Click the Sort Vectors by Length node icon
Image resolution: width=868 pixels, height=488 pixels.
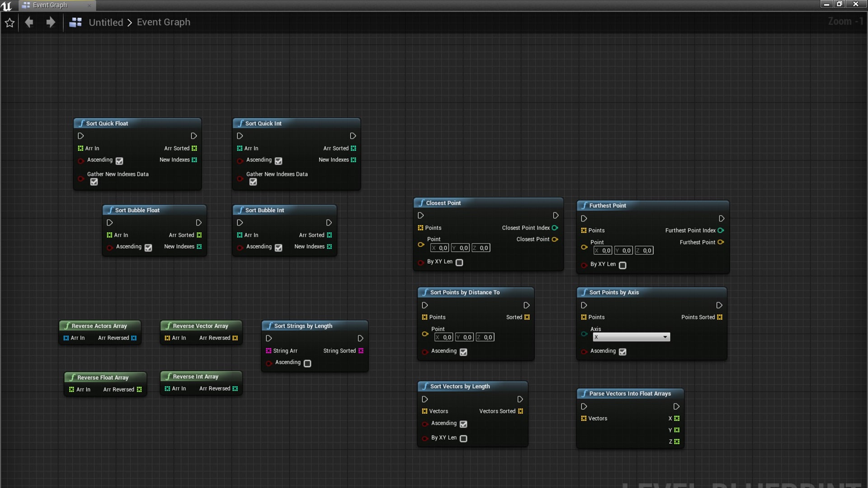click(425, 386)
